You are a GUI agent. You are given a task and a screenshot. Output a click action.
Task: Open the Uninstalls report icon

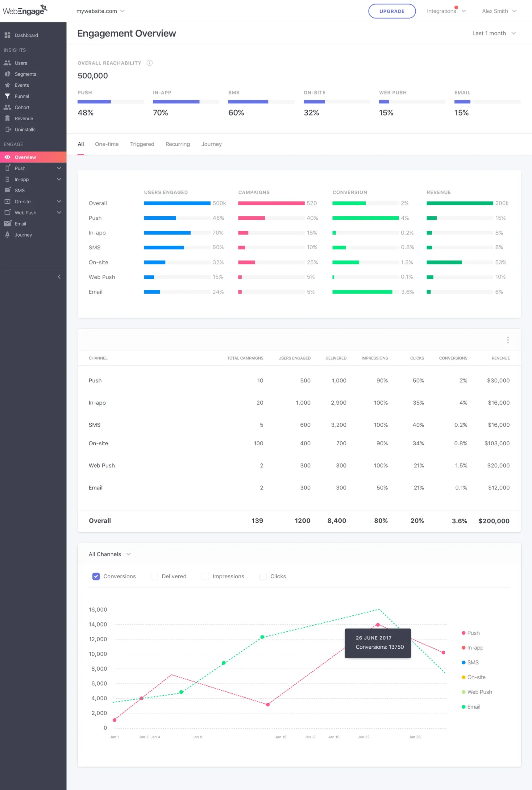[8, 129]
